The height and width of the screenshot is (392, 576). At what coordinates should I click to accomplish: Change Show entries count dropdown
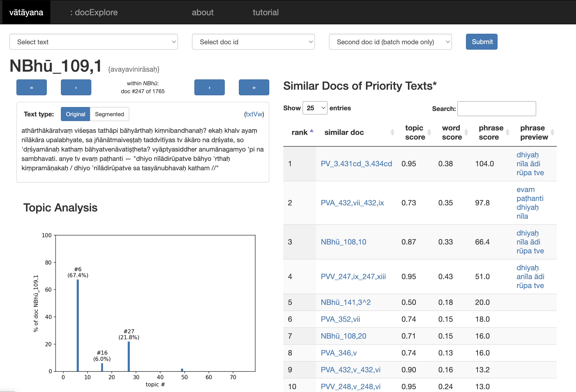coord(315,108)
